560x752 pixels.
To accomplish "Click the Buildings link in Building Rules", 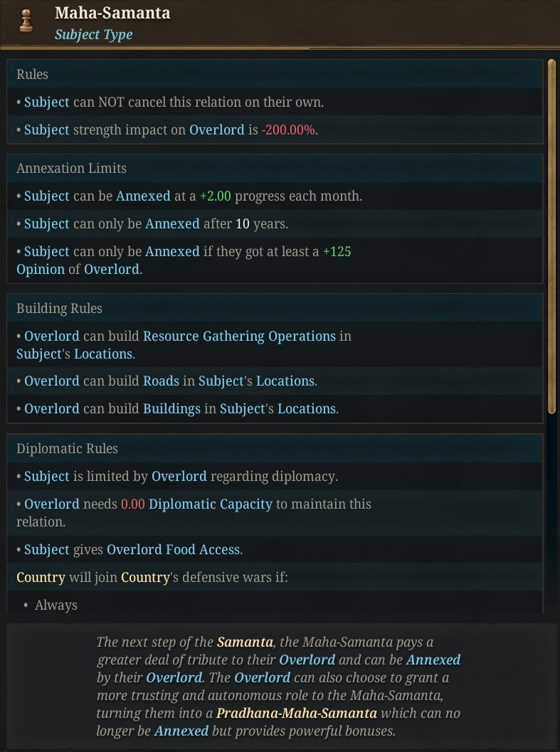I will [171, 408].
